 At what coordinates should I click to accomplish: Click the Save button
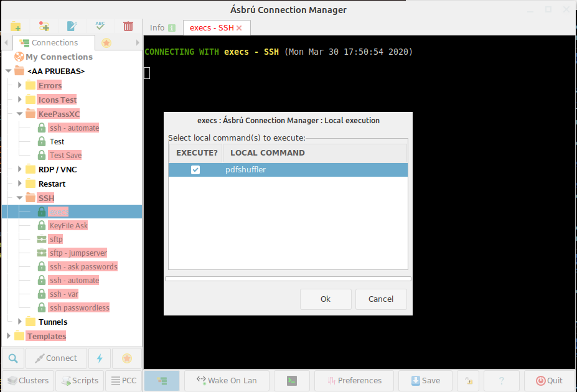tap(425, 381)
